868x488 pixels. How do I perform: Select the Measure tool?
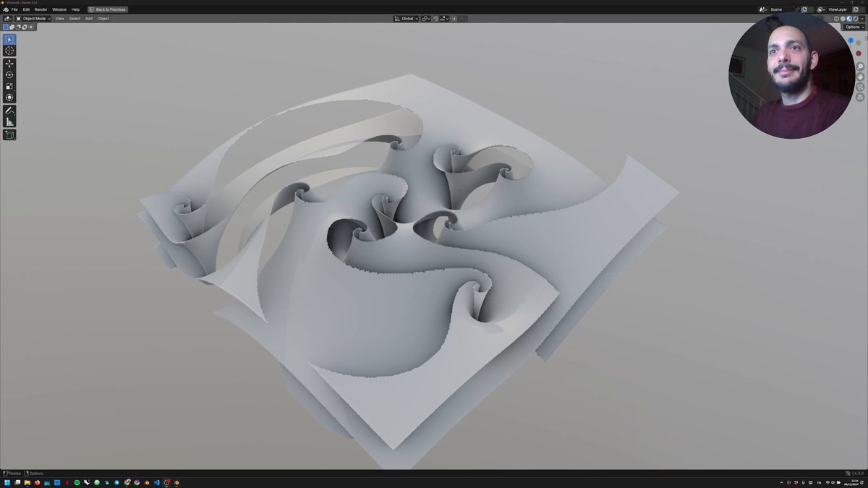[9, 121]
